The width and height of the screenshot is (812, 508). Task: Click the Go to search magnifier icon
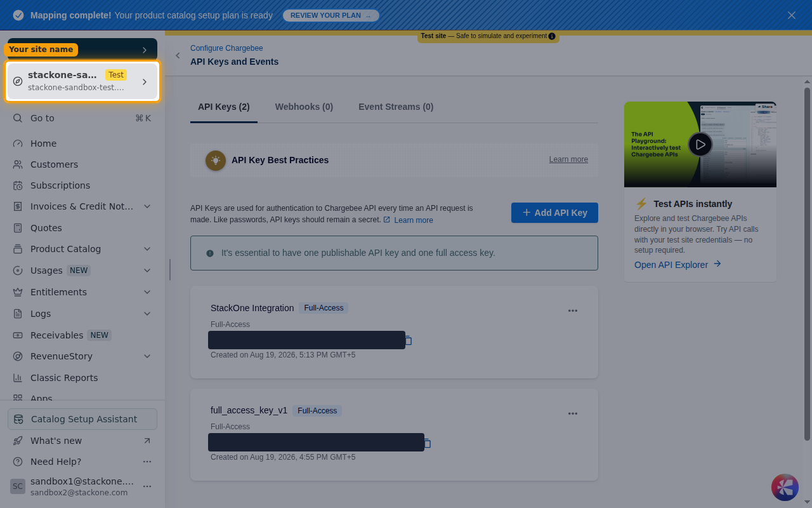[x=18, y=118]
